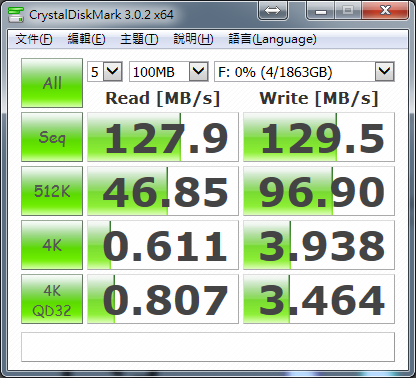Click the disabled maximize window button

tap(348, 11)
